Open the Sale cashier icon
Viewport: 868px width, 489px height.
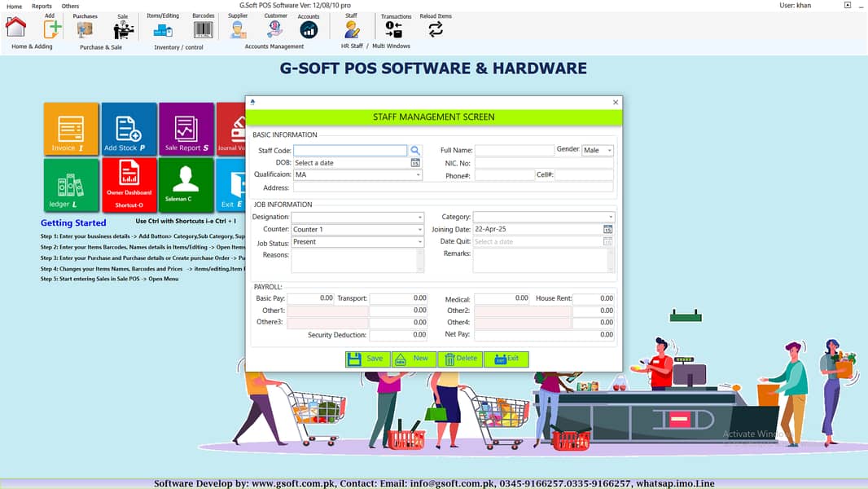coord(123,30)
